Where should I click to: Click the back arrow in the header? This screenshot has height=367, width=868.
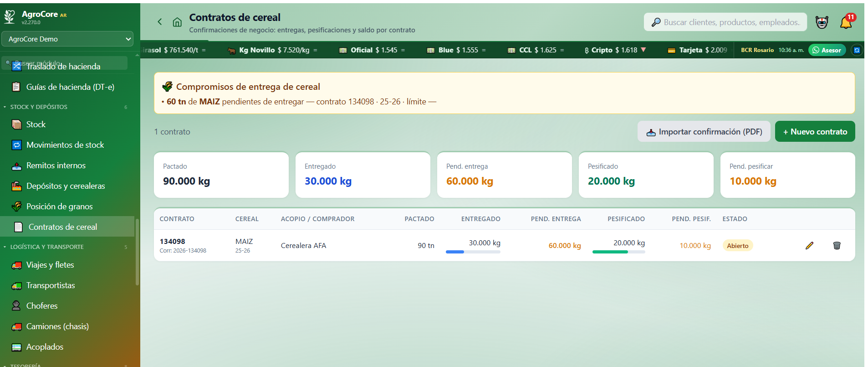(160, 22)
